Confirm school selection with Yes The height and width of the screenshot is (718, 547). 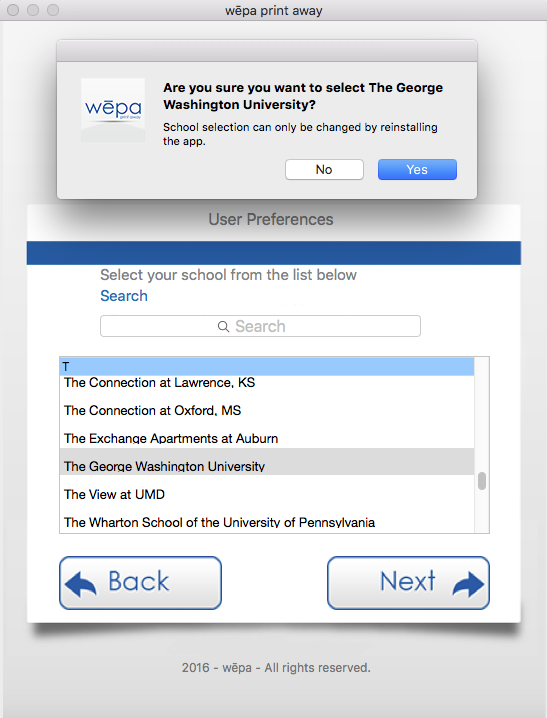417,169
